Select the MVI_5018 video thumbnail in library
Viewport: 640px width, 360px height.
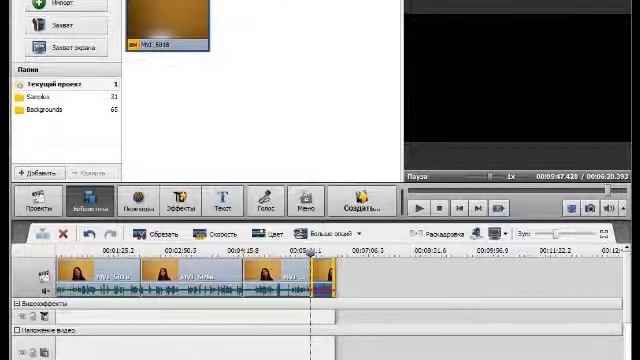pyautogui.click(x=168, y=25)
